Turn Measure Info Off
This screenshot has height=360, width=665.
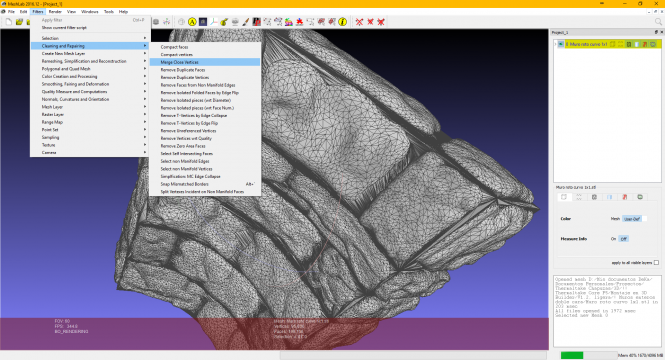[623, 239]
